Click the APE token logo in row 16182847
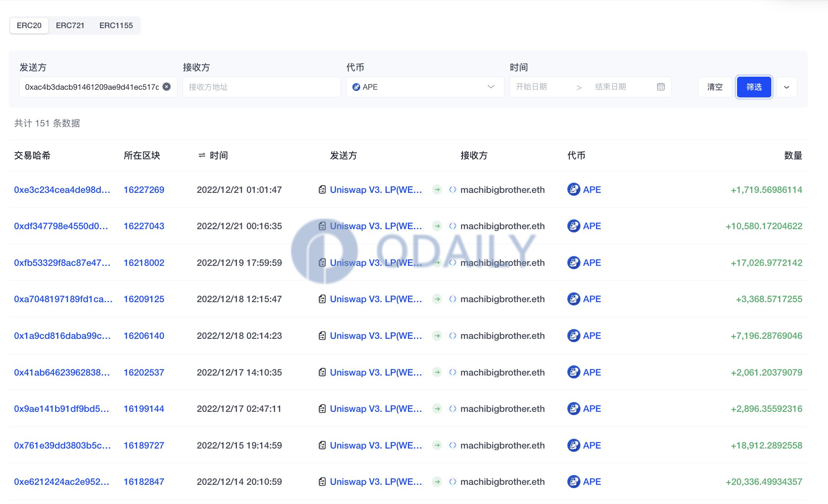This screenshot has width=828, height=504. 573,482
